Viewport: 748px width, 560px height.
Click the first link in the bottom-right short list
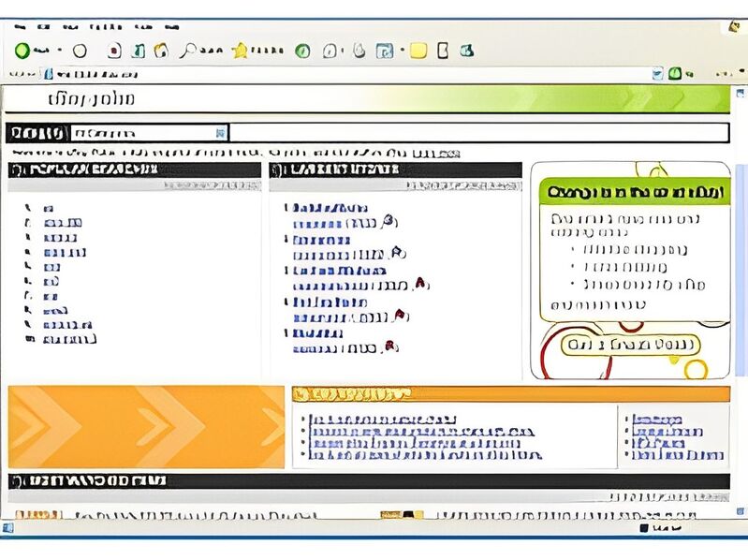point(657,420)
